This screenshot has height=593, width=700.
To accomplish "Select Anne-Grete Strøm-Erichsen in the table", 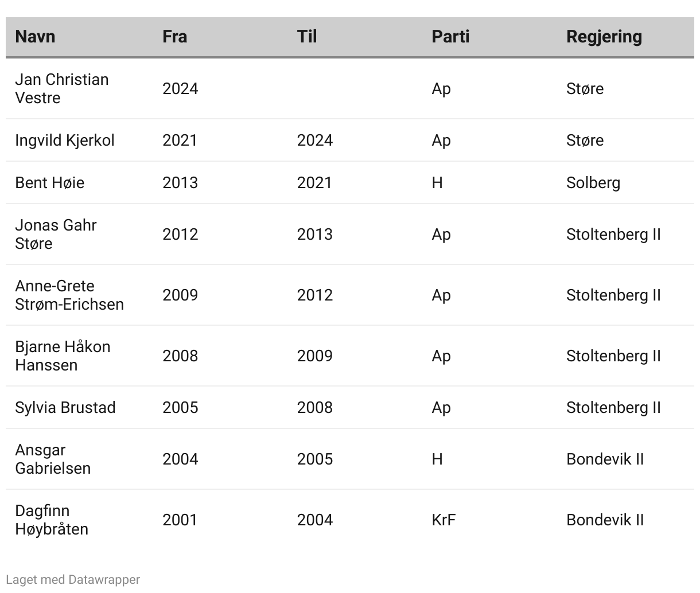I will 69,295.
